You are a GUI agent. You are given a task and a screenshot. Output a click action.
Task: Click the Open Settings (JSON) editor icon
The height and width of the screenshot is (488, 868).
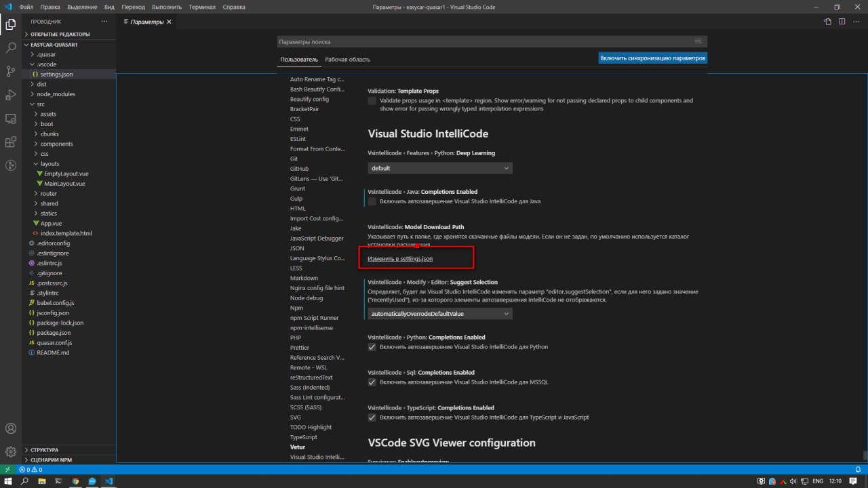click(x=827, y=22)
